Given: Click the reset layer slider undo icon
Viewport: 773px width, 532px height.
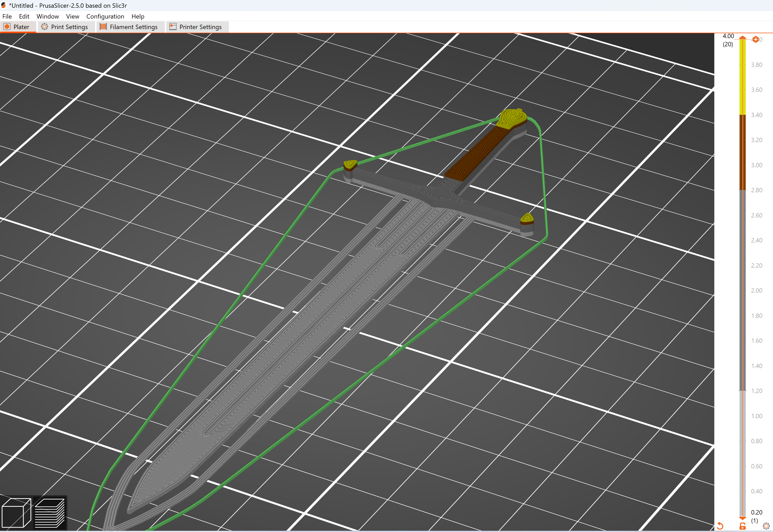Looking at the screenshot, I should tap(720, 526).
